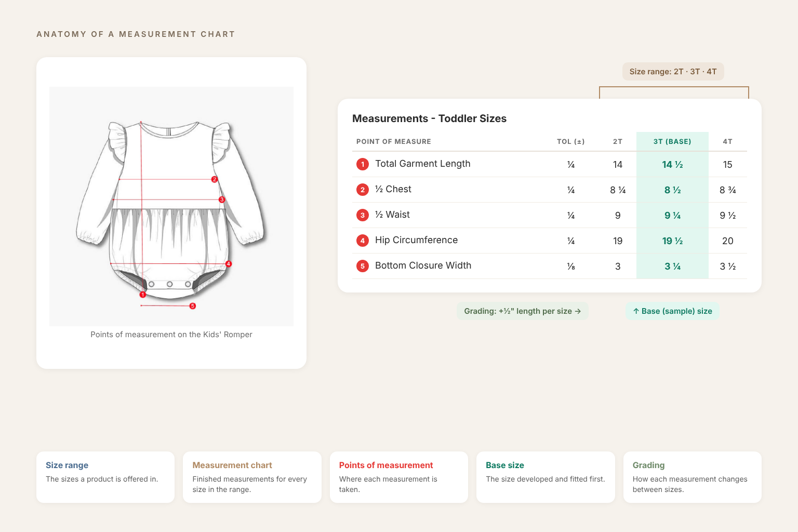Open the 'Grading' definition card
The width and height of the screenshot is (798, 532).
[x=693, y=477]
